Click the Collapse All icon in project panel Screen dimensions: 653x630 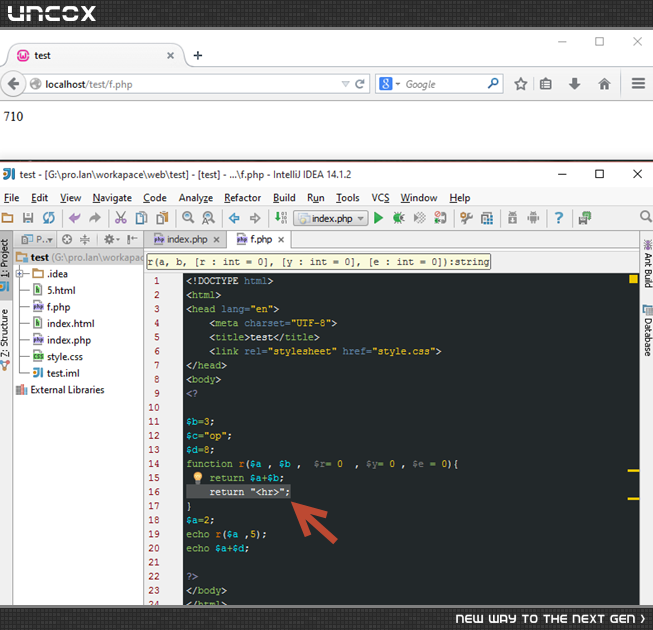(x=85, y=239)
